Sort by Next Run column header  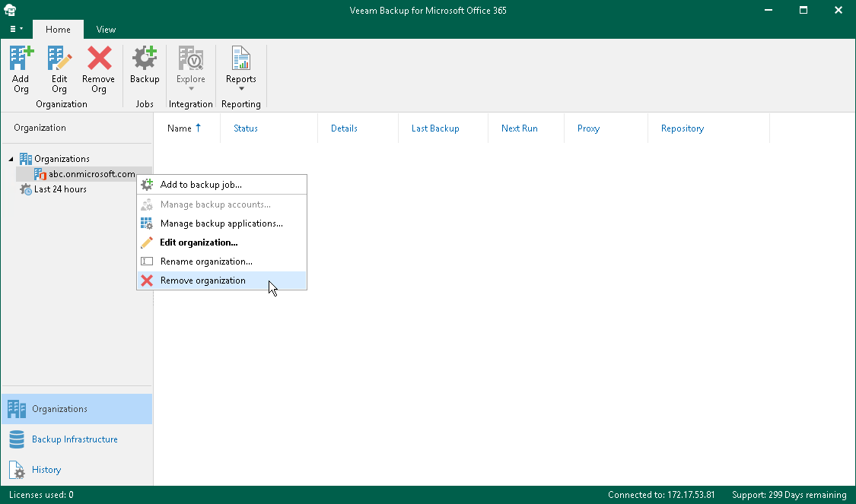click(519, 128)
